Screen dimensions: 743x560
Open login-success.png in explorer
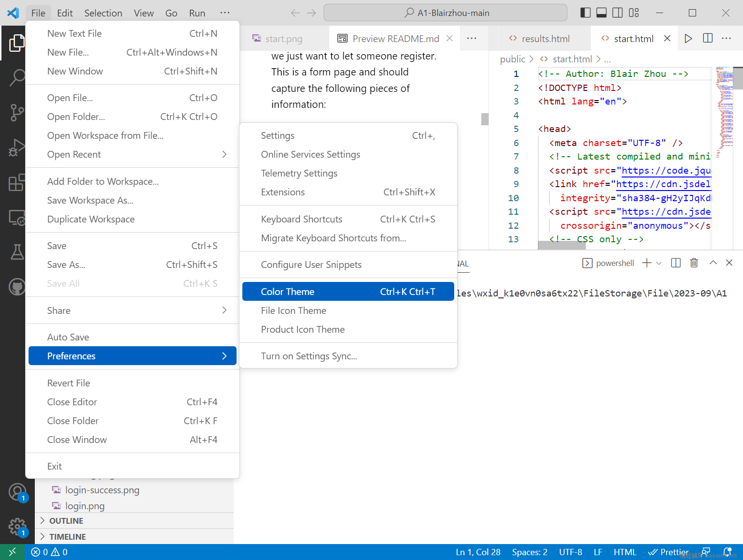pyautogui.click(x=102, y=490)
